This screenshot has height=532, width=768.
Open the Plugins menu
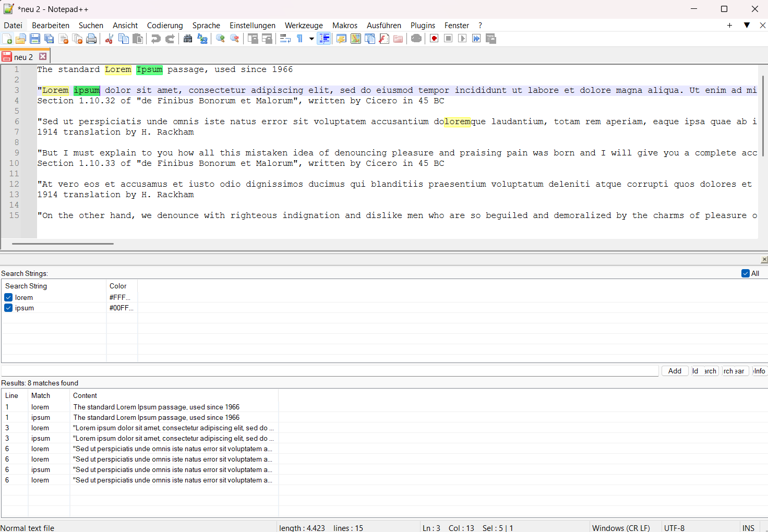tap(423, 26)
